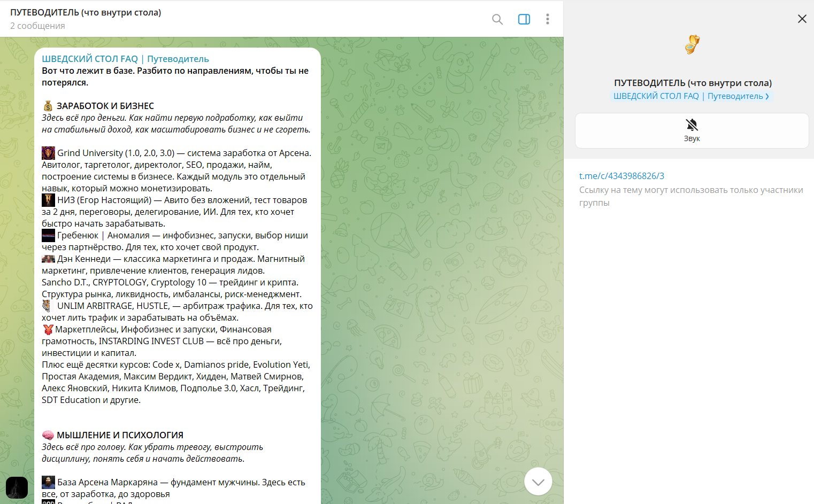The image size is (814, 504).
Task: Click the note 'Ссылку на тему могут использовать'
Action: pos(691,196)
